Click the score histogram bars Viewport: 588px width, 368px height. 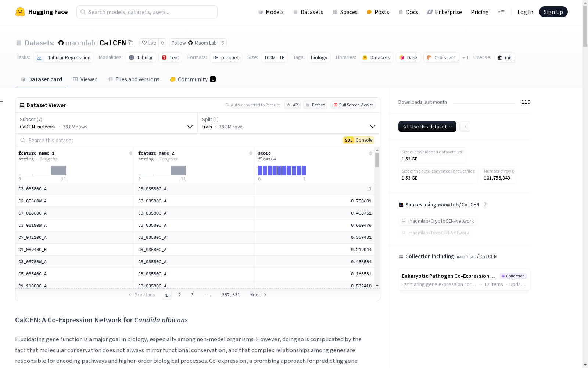(x=282, y=170)
